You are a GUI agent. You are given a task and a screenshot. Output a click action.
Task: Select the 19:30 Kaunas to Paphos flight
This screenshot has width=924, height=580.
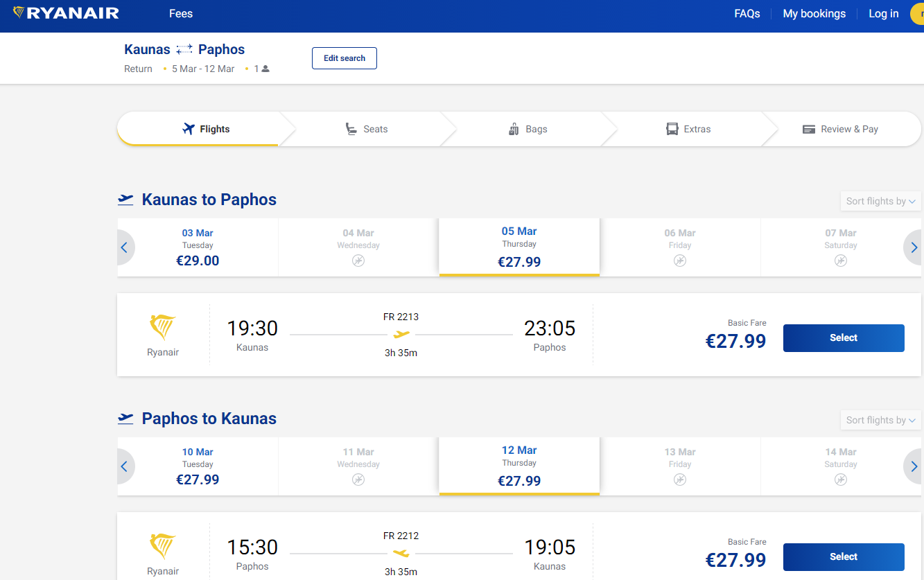click(843, 338)
